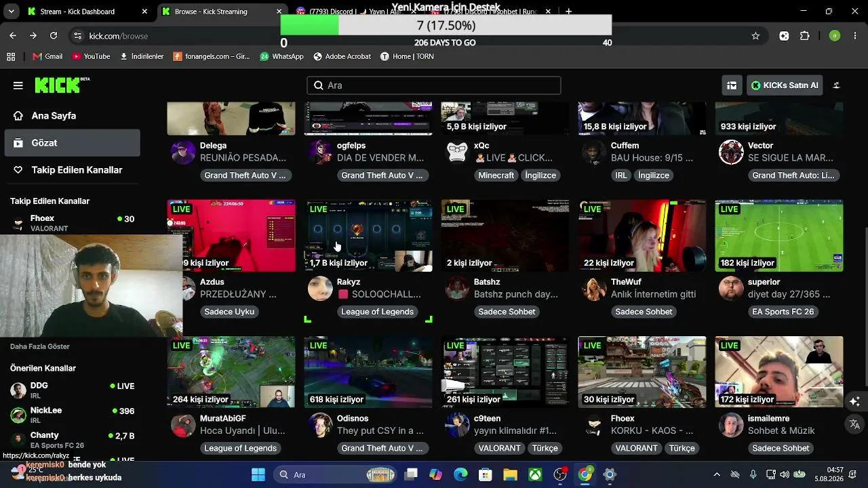This screenshot has height=488, width=868.
Task: Open the Xbox app from the taskbar
Action: (535, 474)
